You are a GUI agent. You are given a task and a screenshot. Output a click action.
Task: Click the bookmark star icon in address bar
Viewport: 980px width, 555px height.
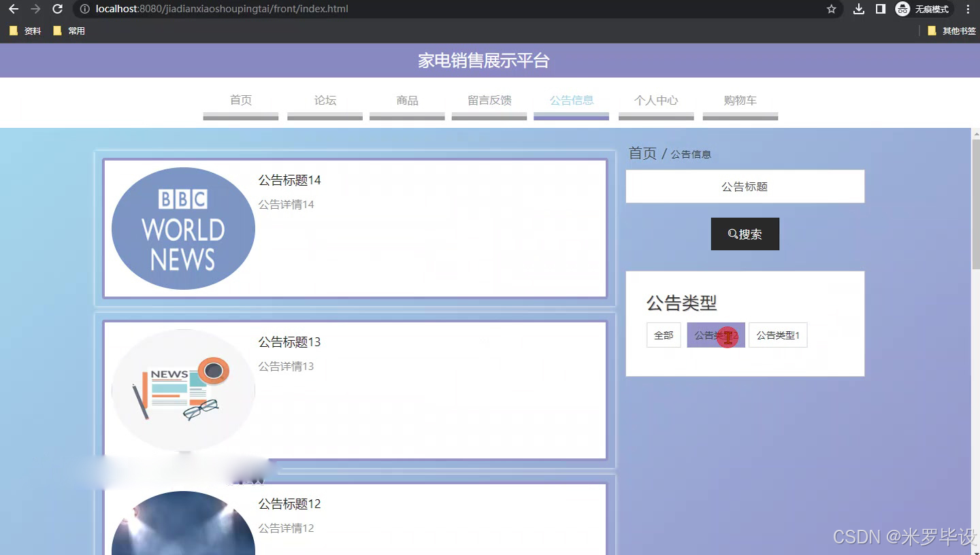pyautogui.click(x=831, y=10)
